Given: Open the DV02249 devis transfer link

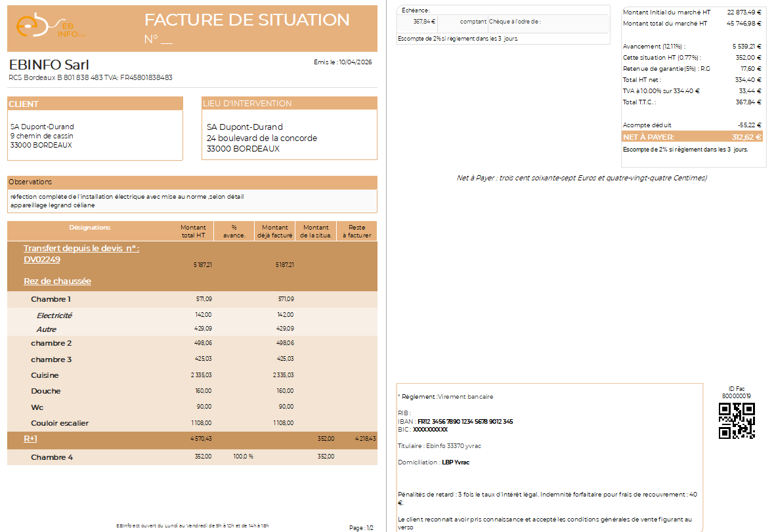Looking at the screenshot, I should point(42,259).
